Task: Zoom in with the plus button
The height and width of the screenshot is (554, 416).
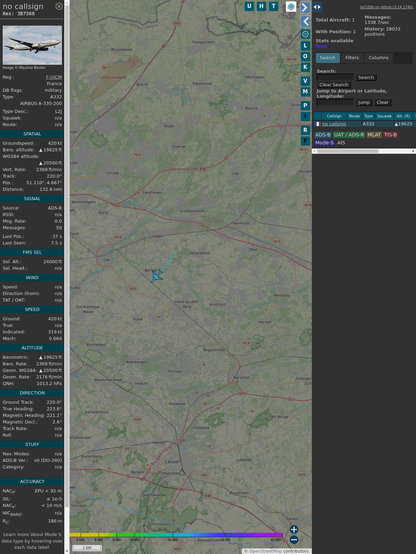Action: [x=294, y=529]
